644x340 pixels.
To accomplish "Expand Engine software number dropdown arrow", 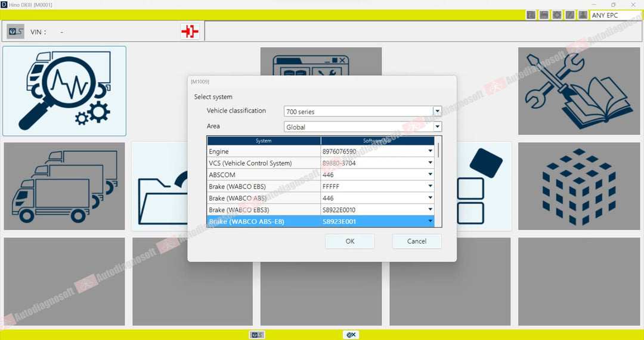I will coord(430,151).
